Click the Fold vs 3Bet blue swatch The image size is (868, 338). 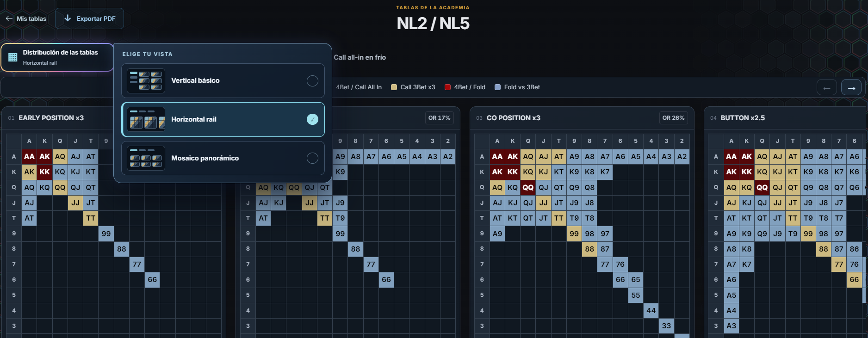497,87
